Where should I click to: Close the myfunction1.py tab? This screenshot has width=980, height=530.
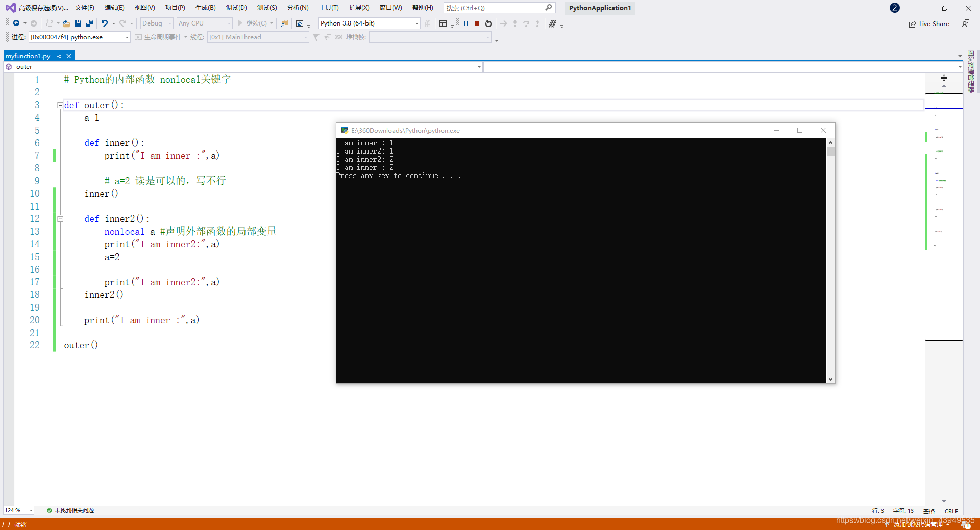pos(69,56)
